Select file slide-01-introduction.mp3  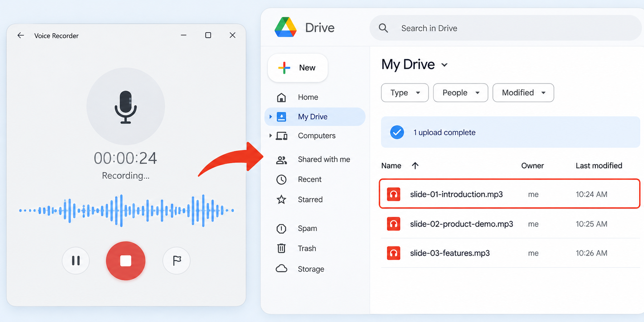click(509, 194)
